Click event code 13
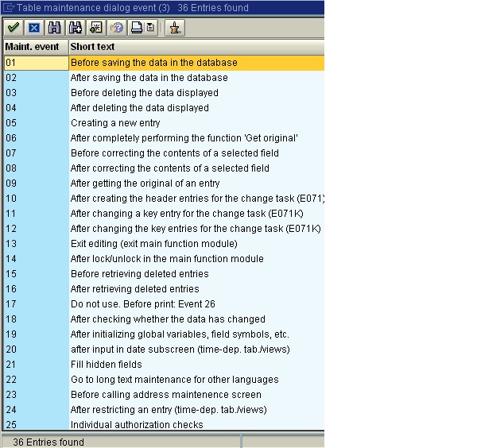Image resolution: width=477 pixels, height=448 pixels. [x=37, y=244]
